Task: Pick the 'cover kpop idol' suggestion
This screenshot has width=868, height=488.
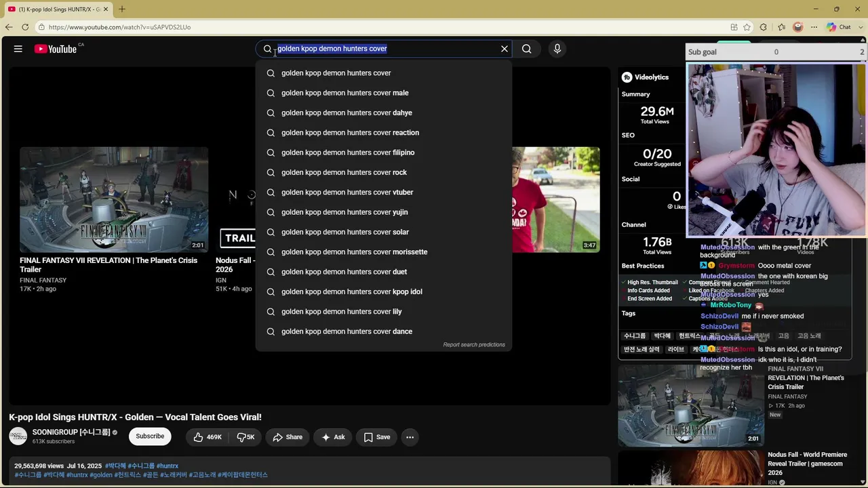Action: pos(384,291)
